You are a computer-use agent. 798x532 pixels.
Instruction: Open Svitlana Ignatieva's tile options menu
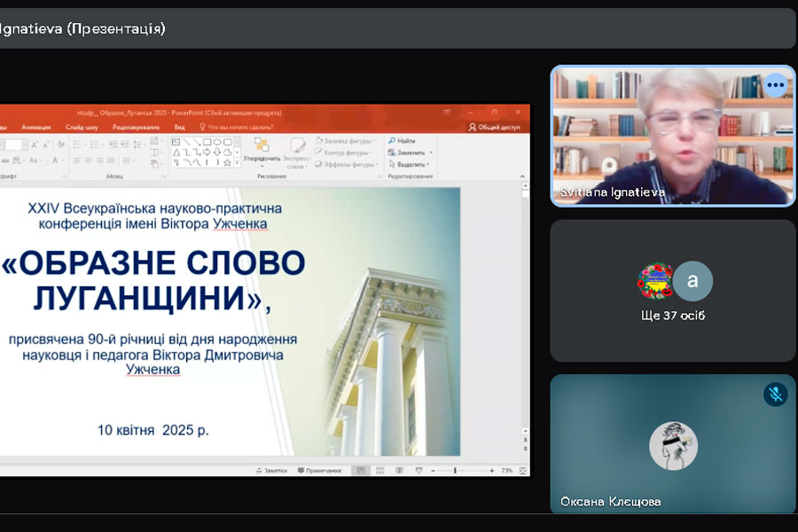776,85
